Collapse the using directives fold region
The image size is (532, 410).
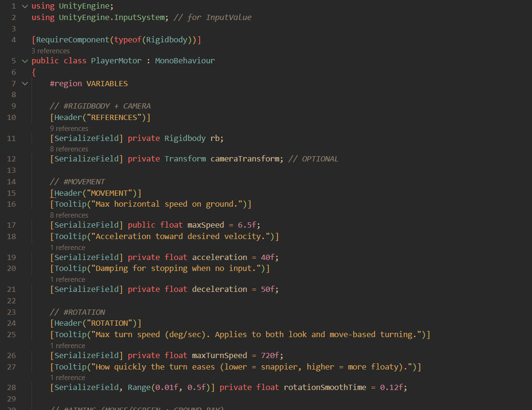pyautogui.click(x=25, y=6)
